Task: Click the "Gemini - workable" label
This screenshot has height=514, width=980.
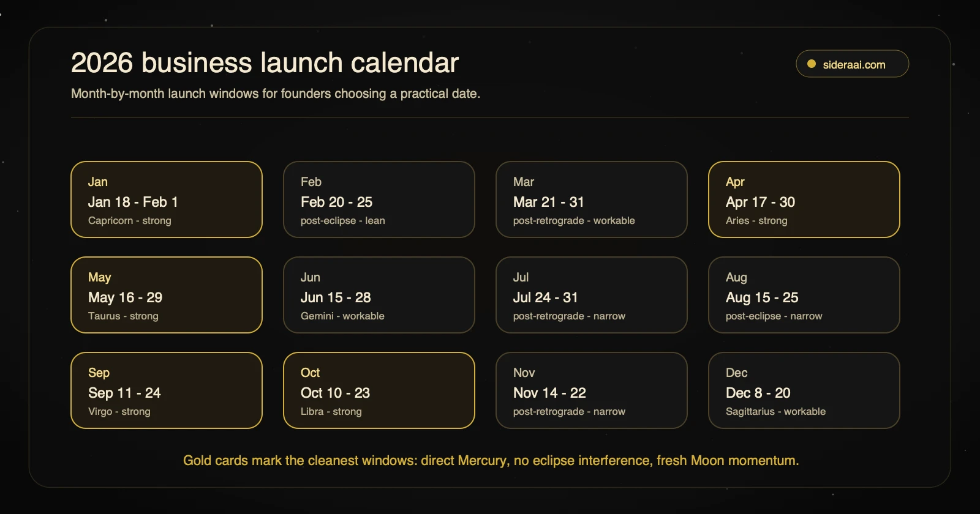Action: click(342, 316)
